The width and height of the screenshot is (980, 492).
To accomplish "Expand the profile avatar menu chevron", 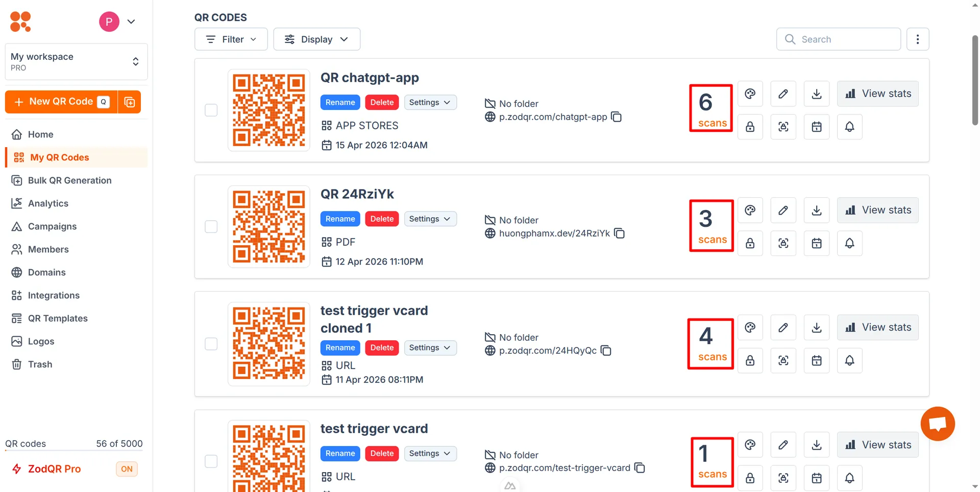I will [131, 21].
